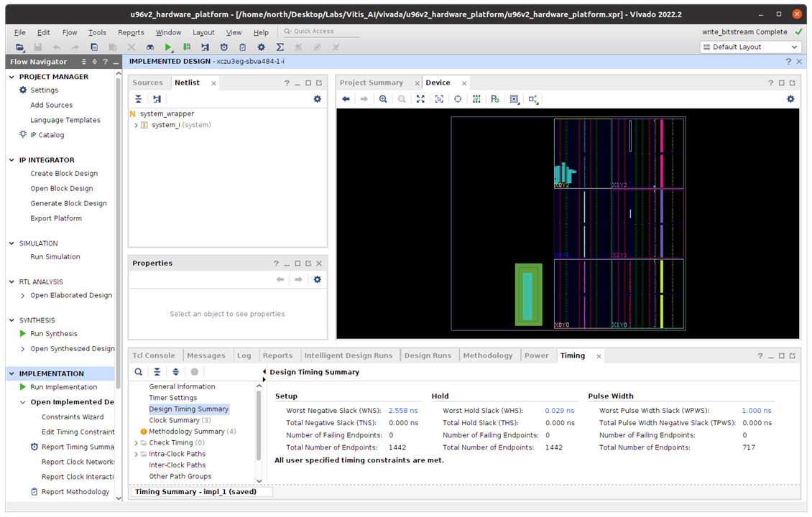Screen dimensions: 812x517
Task: Open Settings gear in main toolbar
Action: point(261,47)
